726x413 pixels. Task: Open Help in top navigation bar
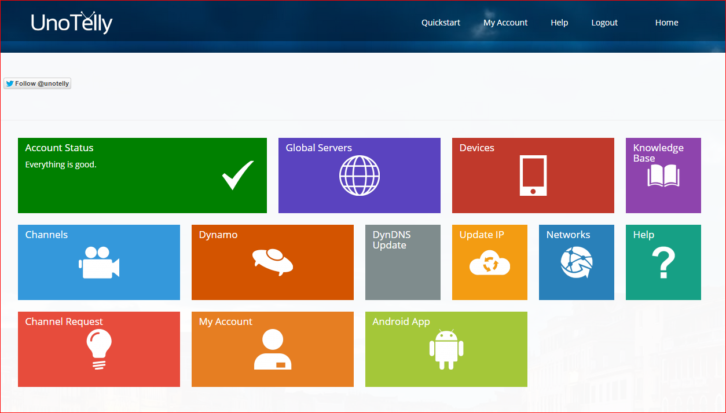[x=559, y=23]
